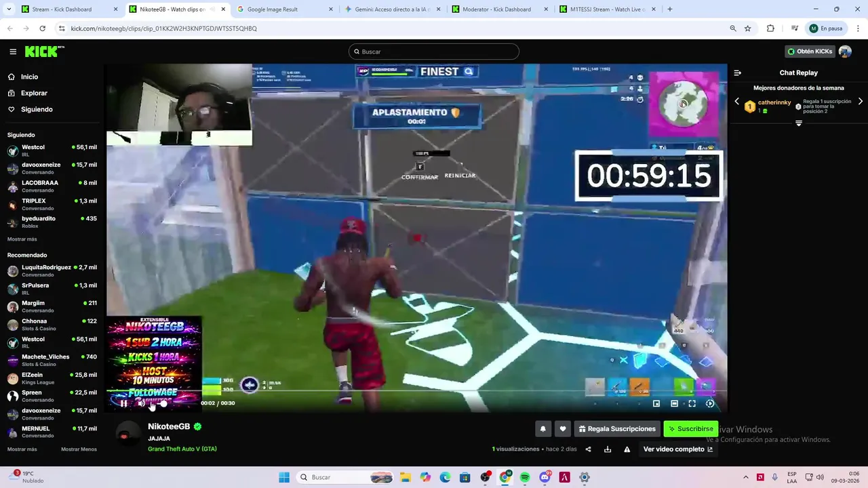Follow NikoteeGB with heart button
The width and height of the screenshot is (868, 488).
(x=562, y=429)
